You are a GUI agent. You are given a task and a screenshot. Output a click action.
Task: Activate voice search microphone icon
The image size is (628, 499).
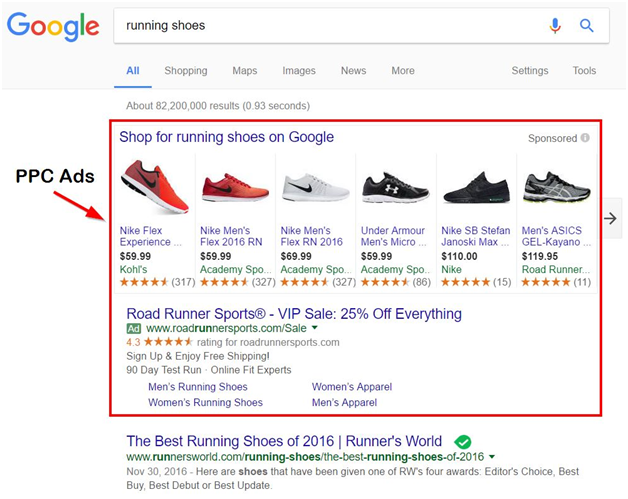pos(555,26)
